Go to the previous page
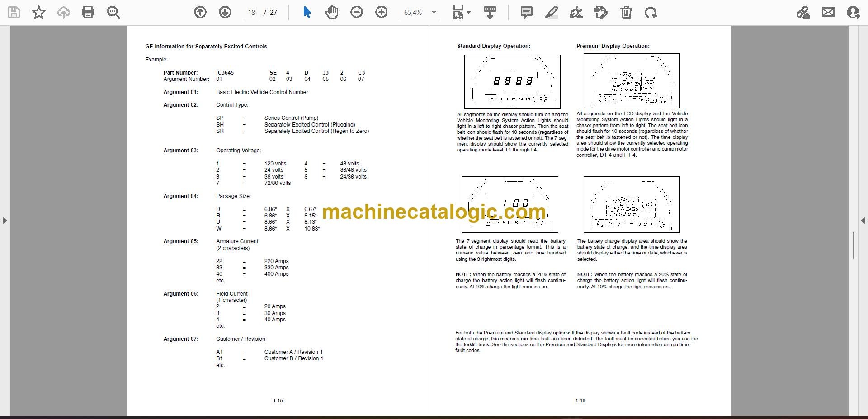Image resolution: width=868 pixels, height=419 pixels. pos(200,12)
